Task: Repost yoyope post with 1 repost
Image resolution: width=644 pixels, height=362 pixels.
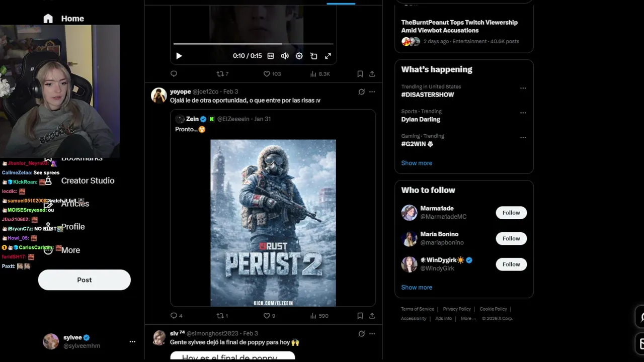Action: click(222, 316)
